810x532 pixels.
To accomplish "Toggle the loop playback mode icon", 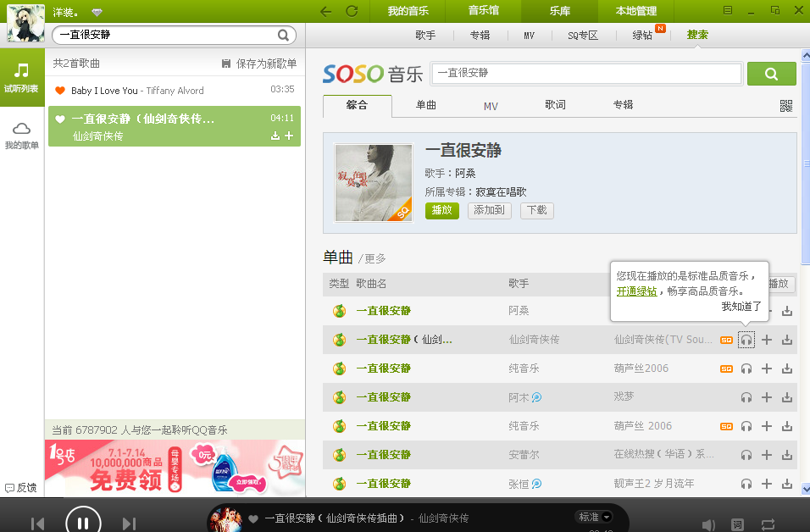I will point(768,524).
